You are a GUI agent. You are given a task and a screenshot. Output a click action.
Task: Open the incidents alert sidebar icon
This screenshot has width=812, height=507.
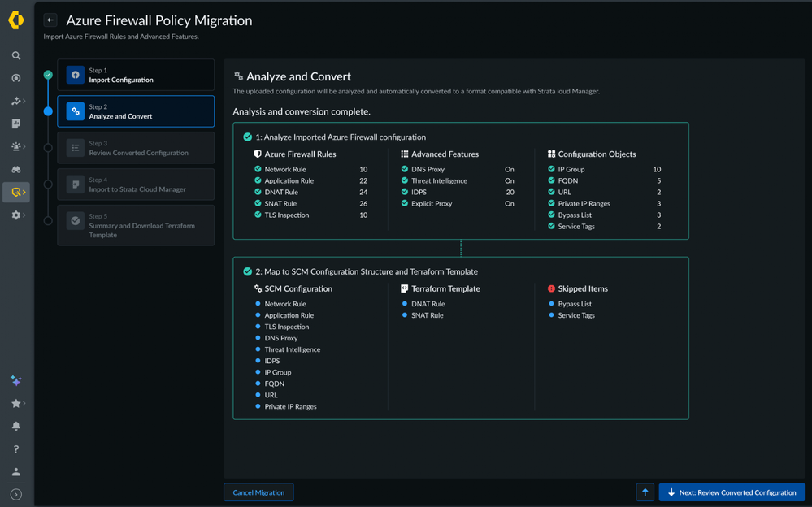[16, 146]
